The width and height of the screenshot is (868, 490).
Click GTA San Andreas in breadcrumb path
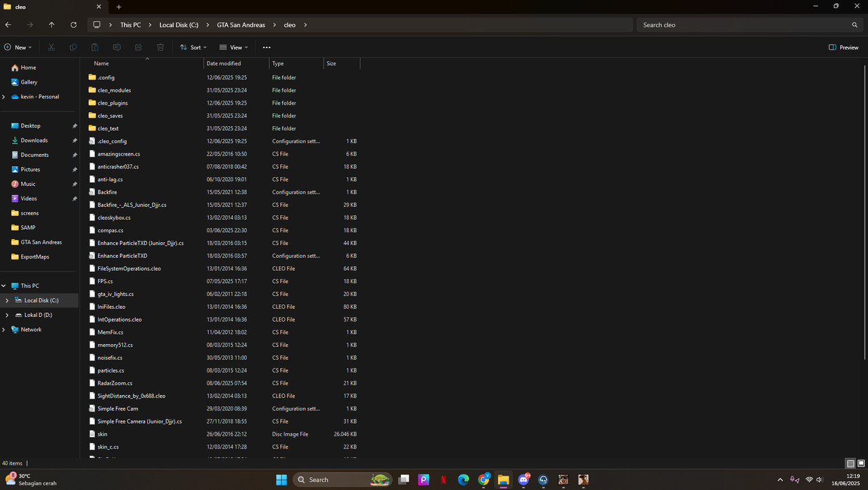click(241, 24)
